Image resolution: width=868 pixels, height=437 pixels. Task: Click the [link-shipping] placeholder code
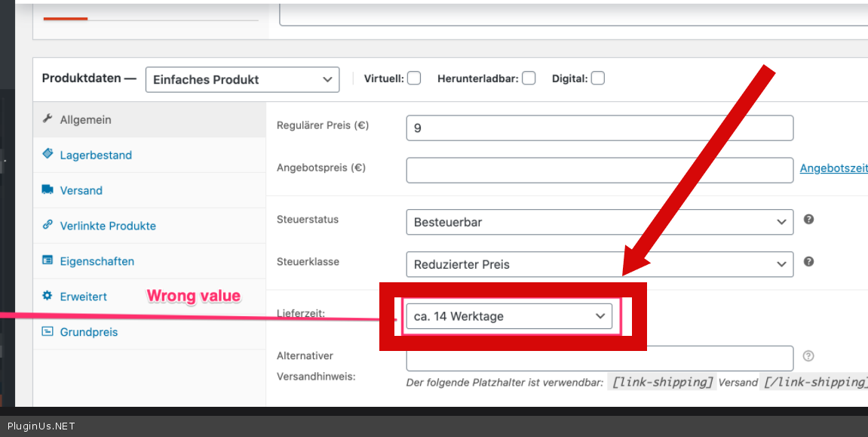662,382
